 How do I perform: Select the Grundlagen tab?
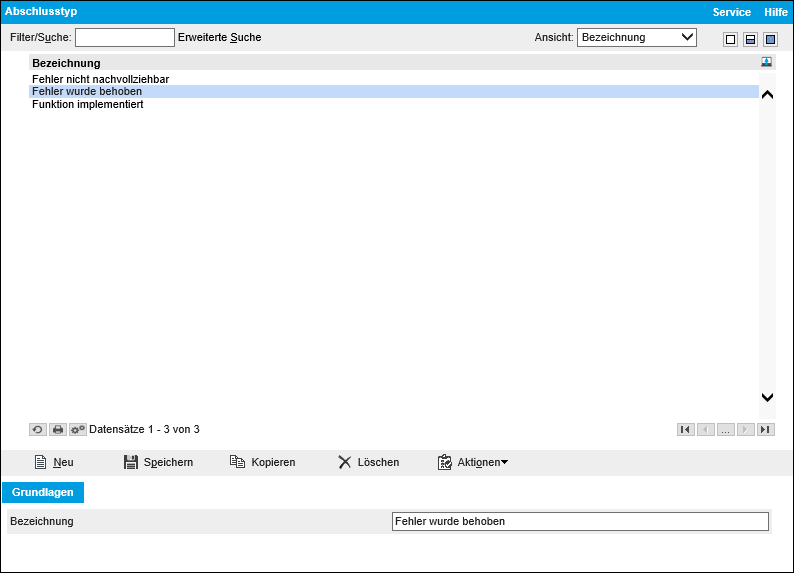pos(43,492)
